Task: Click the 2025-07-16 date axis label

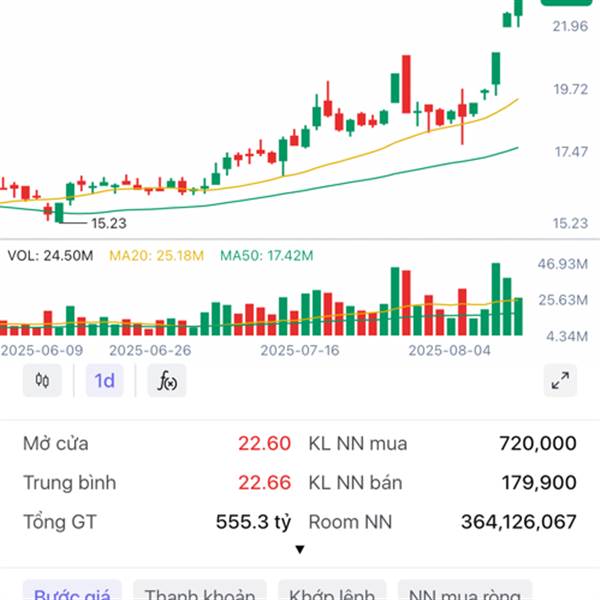Action: click(x=300, y=351)
